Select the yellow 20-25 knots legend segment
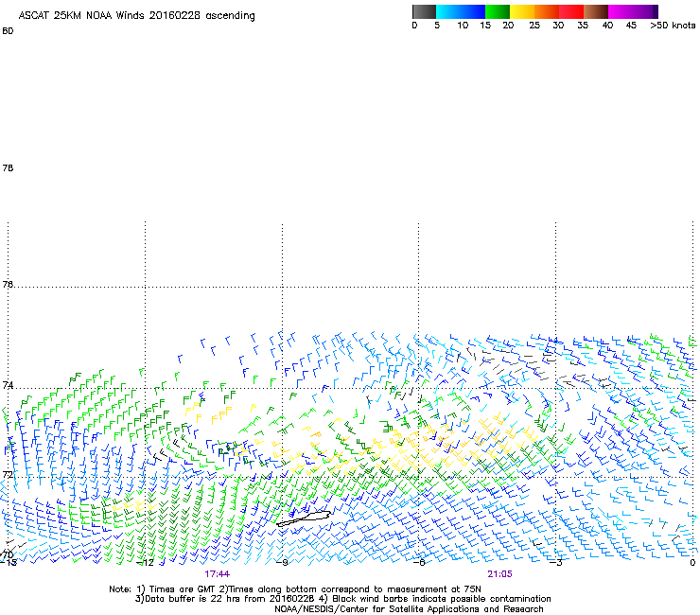700x615 pixels. [x=522, y=11]
